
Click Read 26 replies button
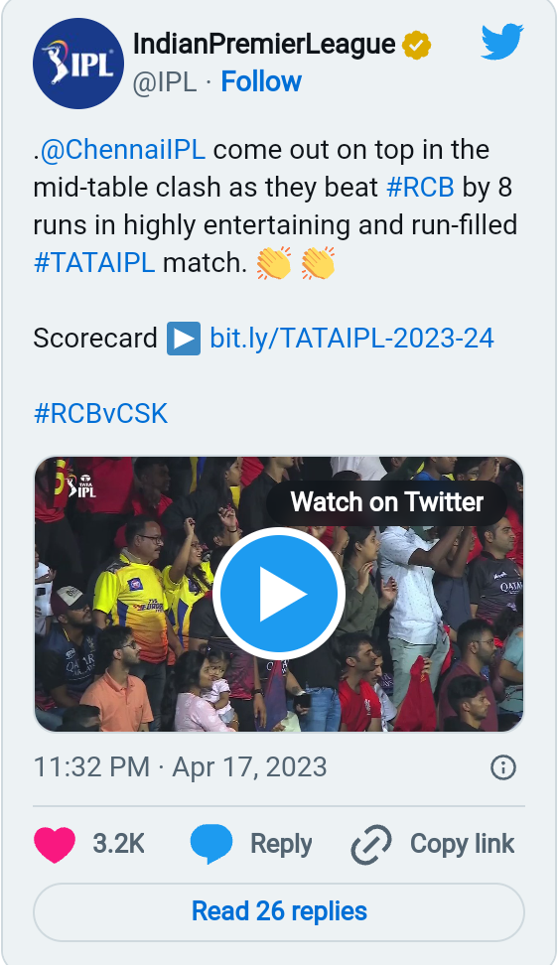[279, 911]
